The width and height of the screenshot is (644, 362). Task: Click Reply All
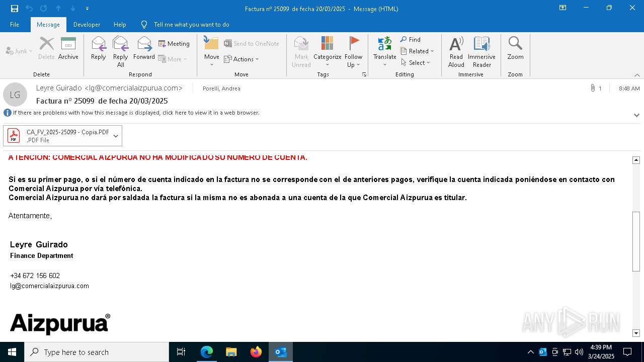tap(121, 52)
